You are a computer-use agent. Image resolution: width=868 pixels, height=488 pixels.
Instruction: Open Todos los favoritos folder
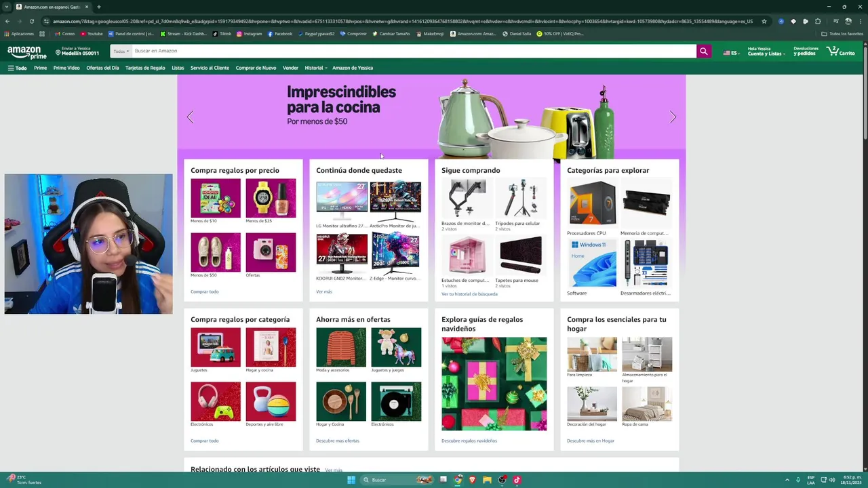coord(842,34)
